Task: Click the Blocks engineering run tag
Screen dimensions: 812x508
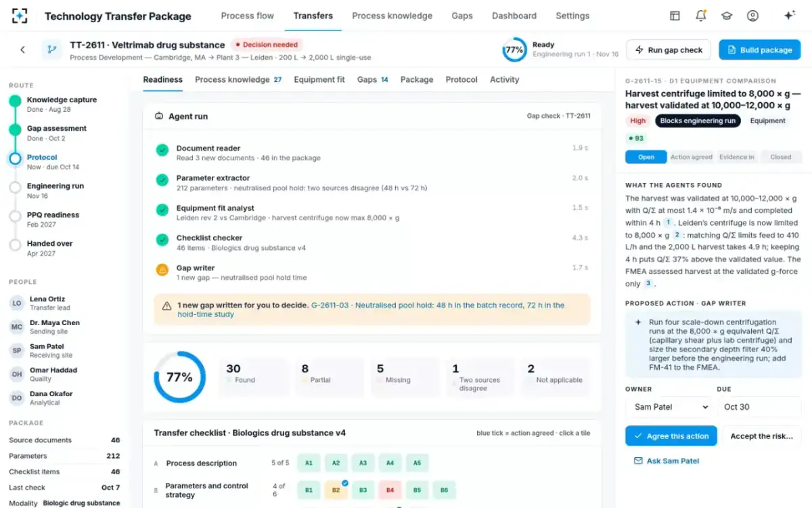Action: (x=698, y=121)
